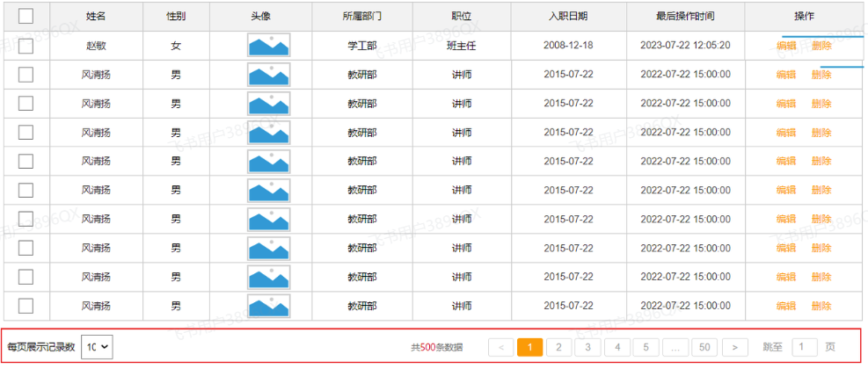The image size is (868, 369).
Task: Click the 性别 column header
Action: pyautogui.click(x=176, y=17)
